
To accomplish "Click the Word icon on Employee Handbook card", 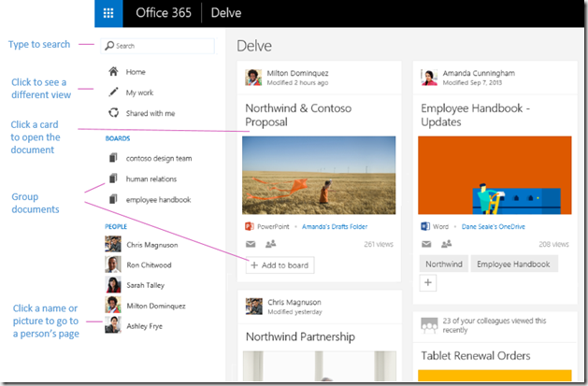I will [425, 226].
